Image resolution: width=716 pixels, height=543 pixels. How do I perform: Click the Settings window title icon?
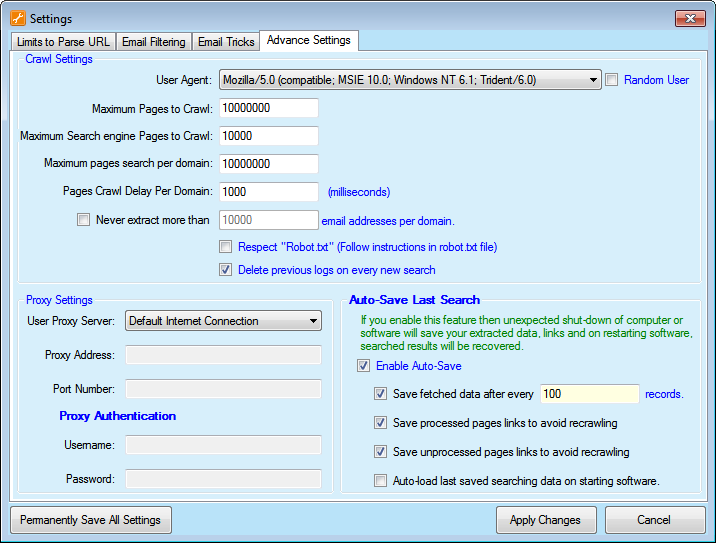pos(17,18)
